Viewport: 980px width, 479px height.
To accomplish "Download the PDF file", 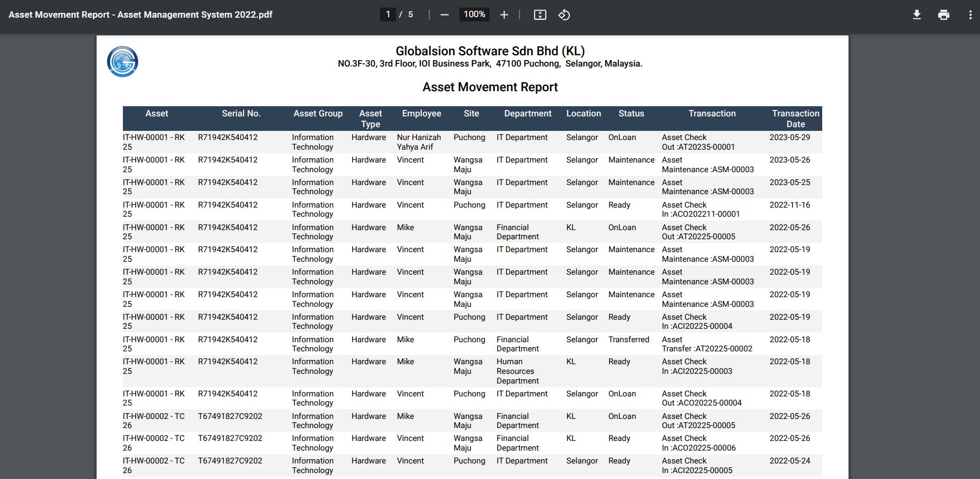I will pos(917,15).
